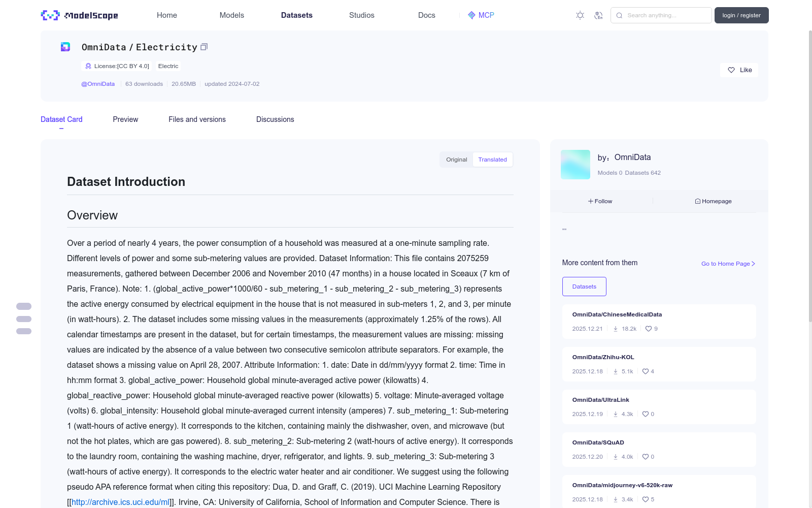The image size is (812, 508).
Task: Click the magnifier icon in the search box
Action: 619,15
